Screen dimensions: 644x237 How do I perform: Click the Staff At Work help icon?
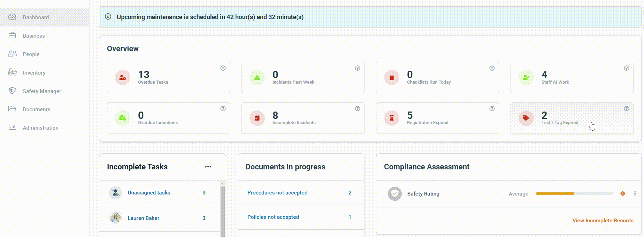pyautogui.click(x=626, y=68)
